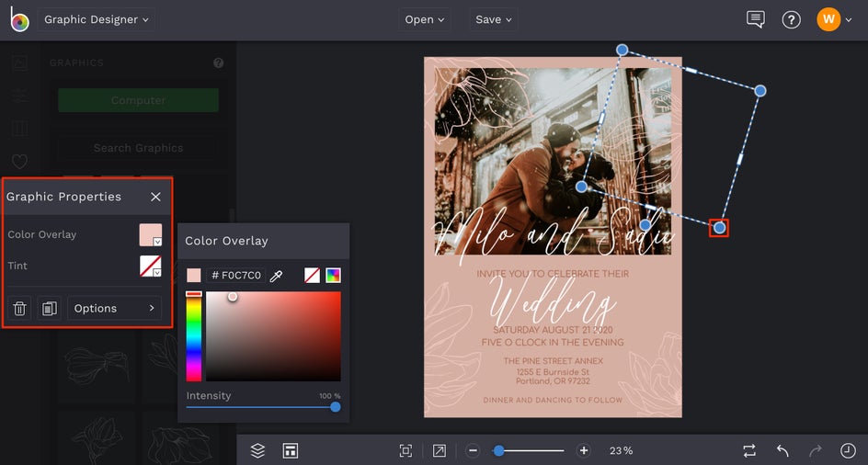Open the Layers panel icon
868x465 pixels.
point(257,450)
